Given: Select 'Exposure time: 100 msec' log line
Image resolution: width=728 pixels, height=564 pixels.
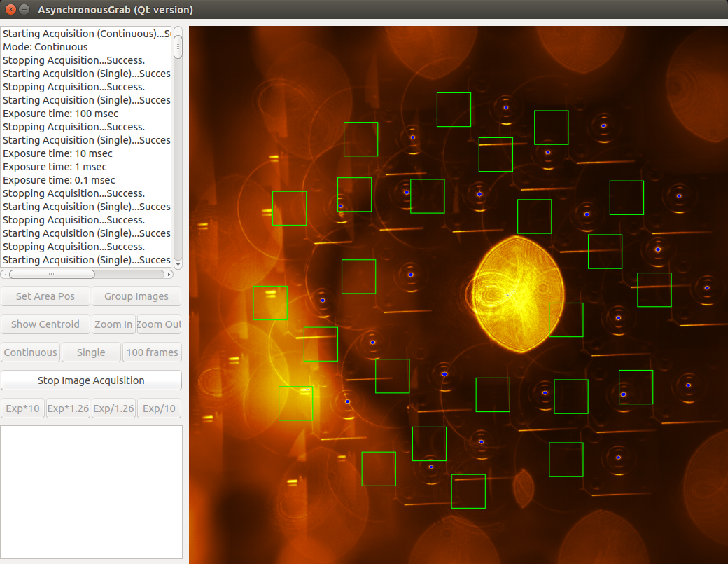Looking at the screenshot, I should [60, 114].
